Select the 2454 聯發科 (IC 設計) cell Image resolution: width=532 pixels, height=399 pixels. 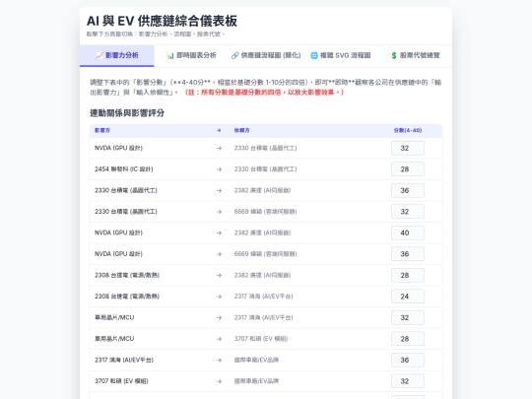click(x=124, y=169)
